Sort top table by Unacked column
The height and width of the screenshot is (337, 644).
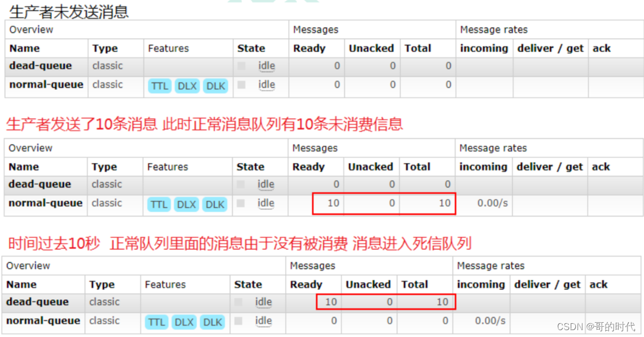[x=372, y=49]
